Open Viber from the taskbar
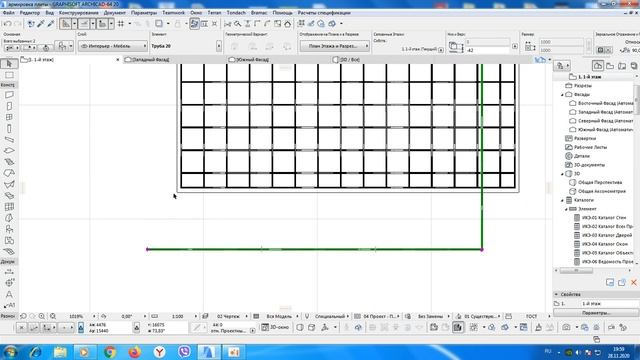The height and width of the screenshot is (360, 640). point(184,352)
